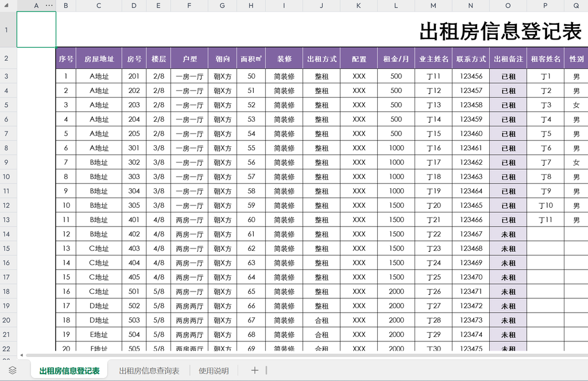Click the select-all corner triangle
The height and width of the screenshot is (381, 588).
[6, 6]
